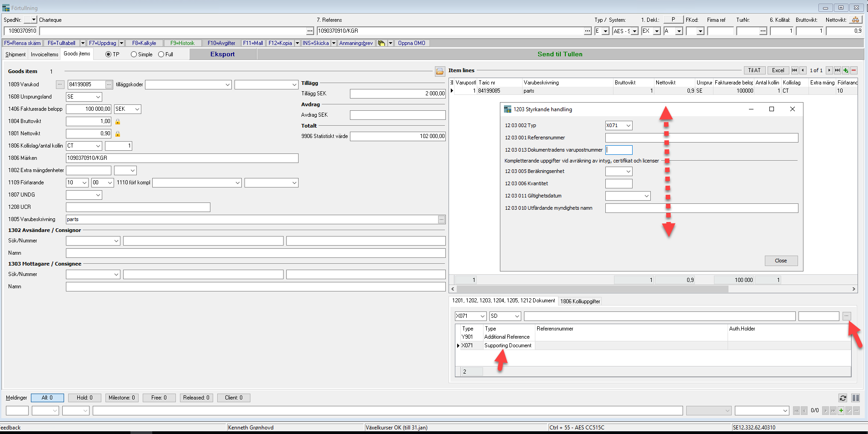Delete item line using the red minus icon

coord(854,70)
